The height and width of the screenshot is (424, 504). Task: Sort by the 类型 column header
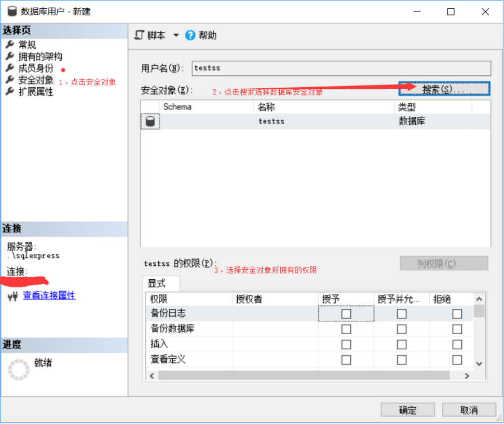[433, 107]
